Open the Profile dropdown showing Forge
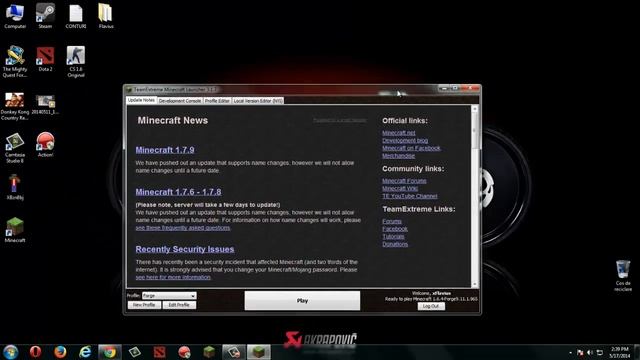Image resolution: width=640 pixels, height=360 pixels. pyautogui.click(x=169, y=296)
